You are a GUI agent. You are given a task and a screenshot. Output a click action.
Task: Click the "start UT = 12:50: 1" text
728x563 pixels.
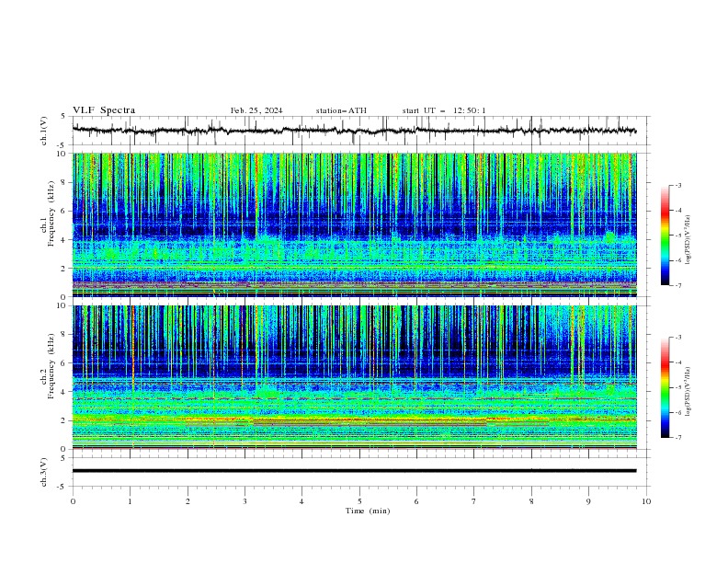pyautogui.click(x=444, y=110)
